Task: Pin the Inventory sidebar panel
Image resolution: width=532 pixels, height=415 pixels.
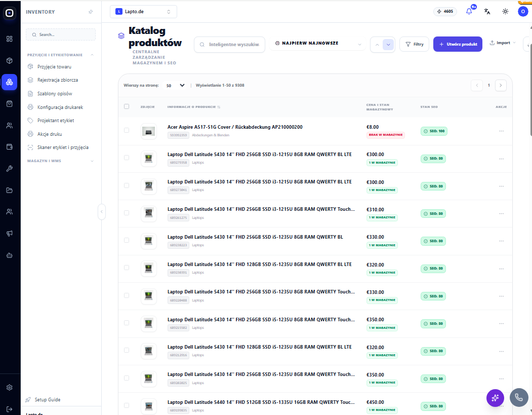Action: point(91,12)
